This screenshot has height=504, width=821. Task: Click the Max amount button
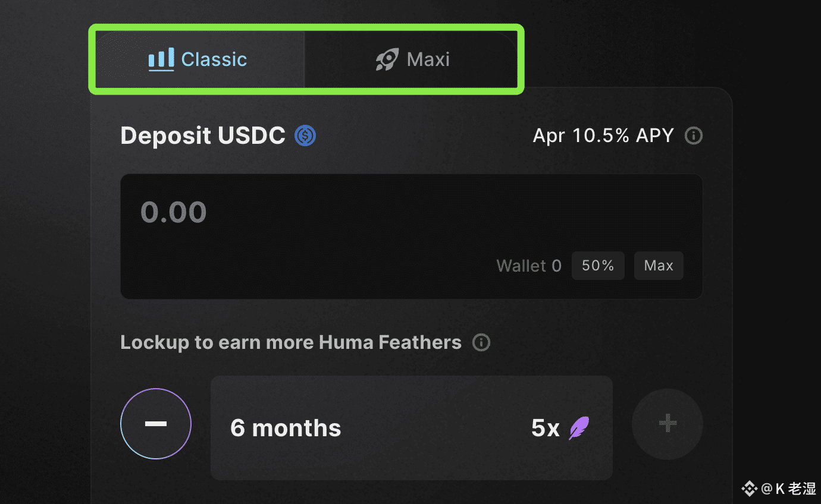pyautogui.click(x=659, y=266)
